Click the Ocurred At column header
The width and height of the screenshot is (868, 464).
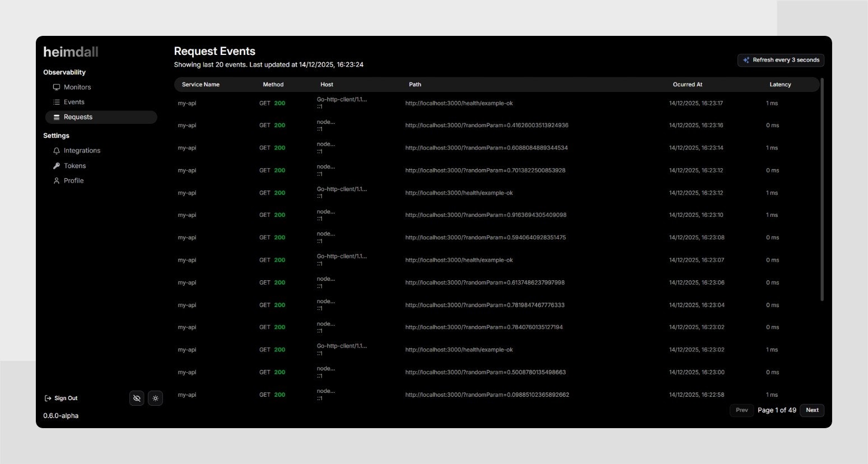pyautogui.click(x=687, y=84)
